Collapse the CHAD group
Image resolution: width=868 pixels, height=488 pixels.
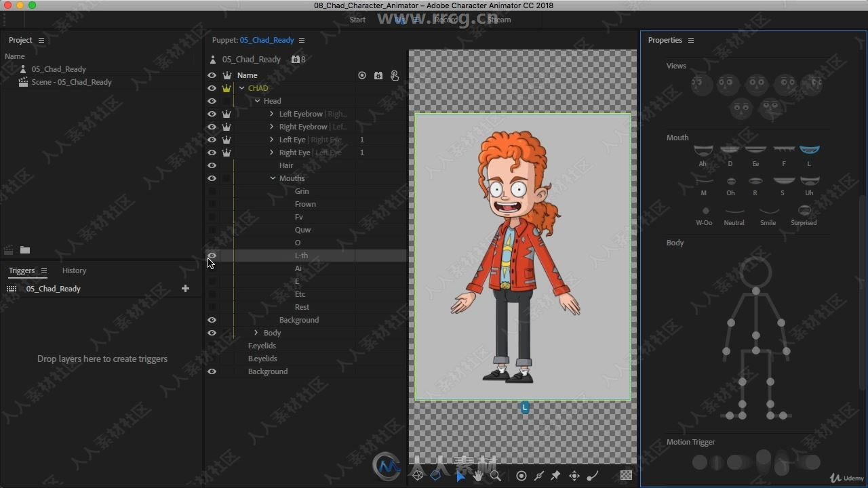242,88
